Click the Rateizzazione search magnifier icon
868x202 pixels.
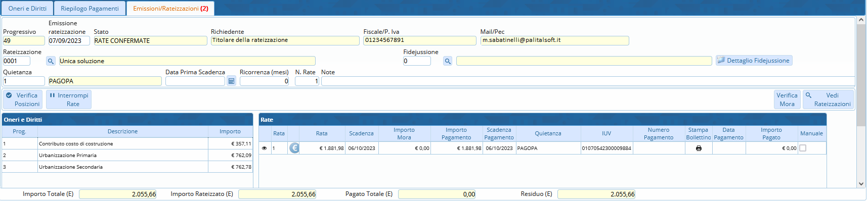[x=51, y=61]
